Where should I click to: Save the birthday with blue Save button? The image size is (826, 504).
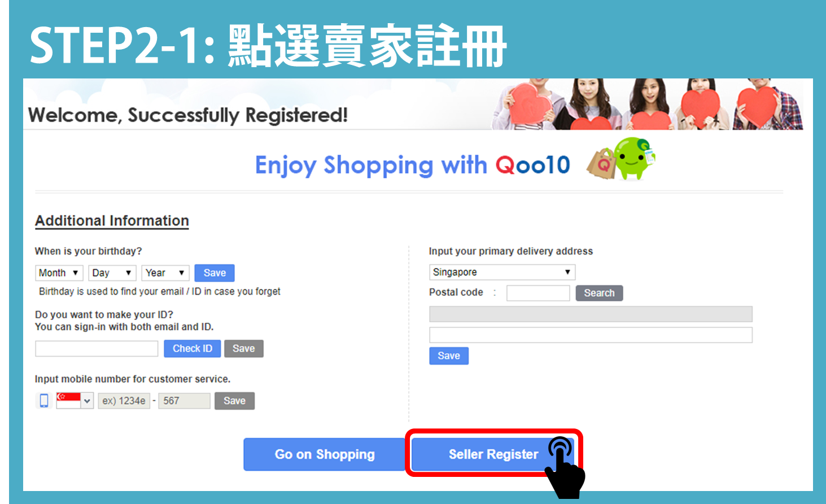point(215,273)
